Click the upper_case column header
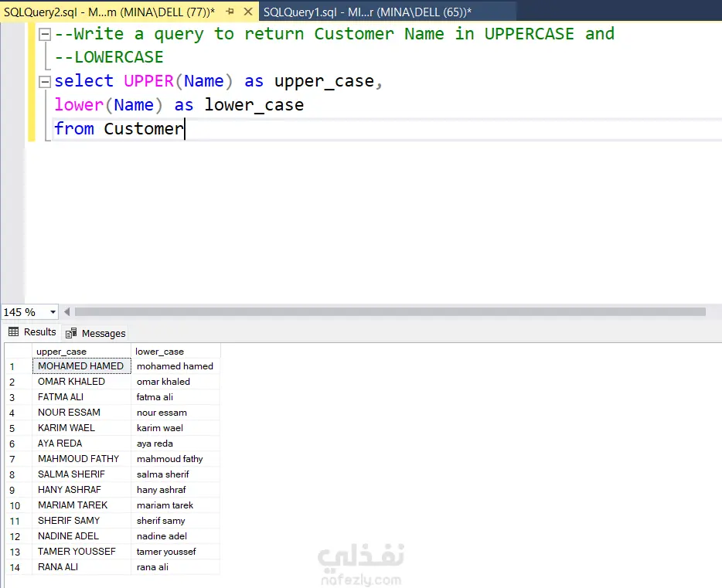Image resolution: width=722 pixels, height=588 pixels. pyautogui.click(x=81, y=352)
